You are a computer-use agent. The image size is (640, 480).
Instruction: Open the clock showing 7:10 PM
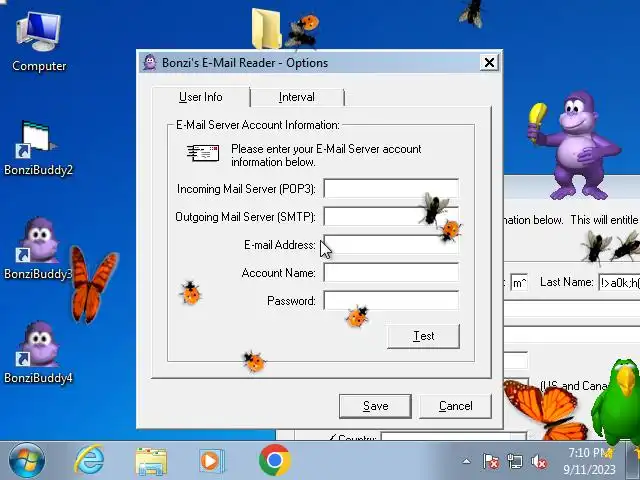point(589,461)
